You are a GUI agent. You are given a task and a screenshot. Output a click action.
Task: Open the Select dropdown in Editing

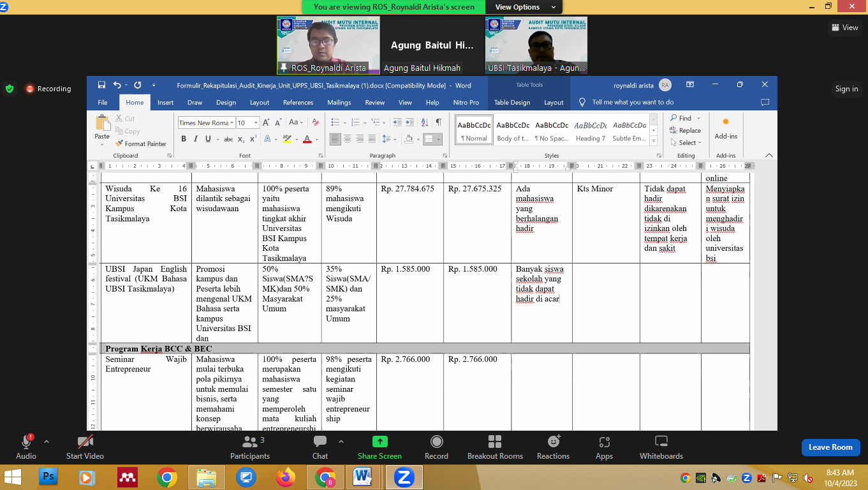[x=686, y=143]
